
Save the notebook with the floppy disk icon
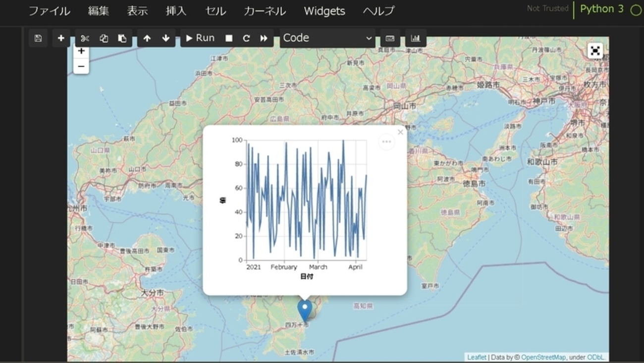pyautogui.click(x=38, y=38)
